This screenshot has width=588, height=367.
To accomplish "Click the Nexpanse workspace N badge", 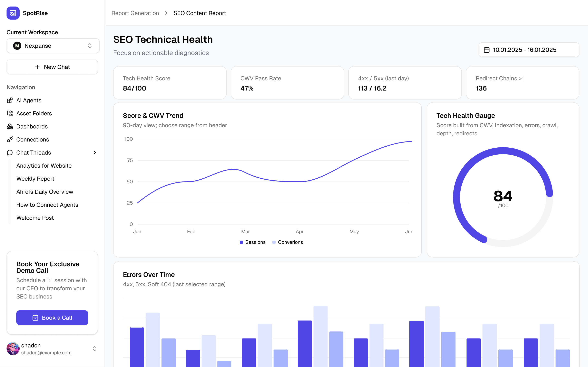I will click(17, 46).
